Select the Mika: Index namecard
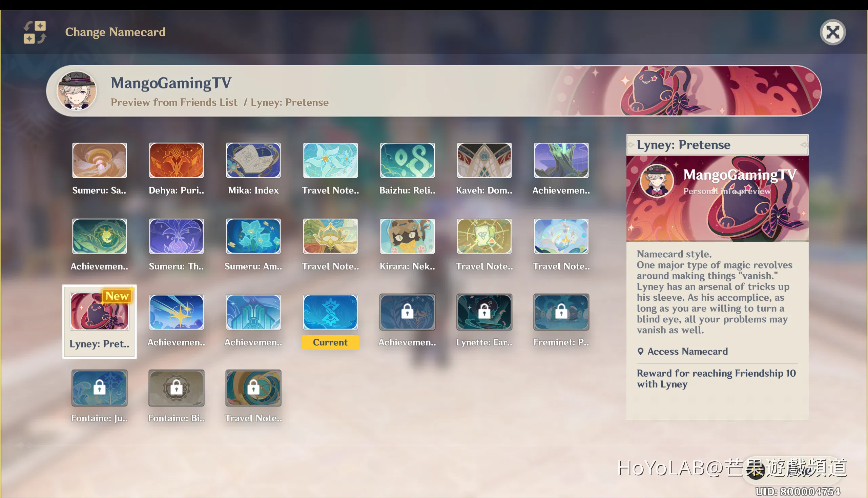Screen dimensions: 868x498 pyautogui.click(x=253, y=160)
